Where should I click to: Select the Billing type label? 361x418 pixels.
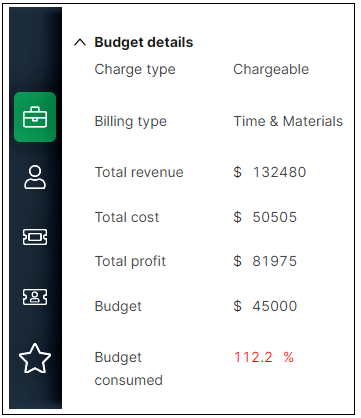pyautogui.click(x=131, y=121)
